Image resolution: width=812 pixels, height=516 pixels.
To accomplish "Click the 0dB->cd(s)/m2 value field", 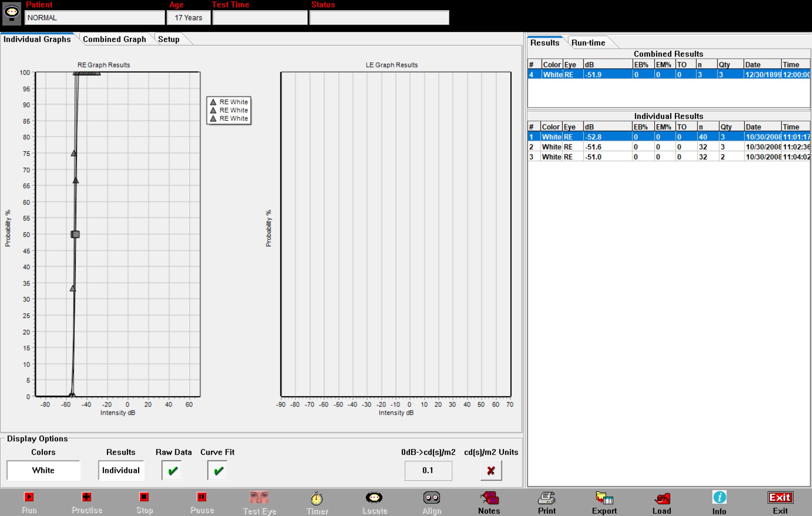I will [428, 470].
